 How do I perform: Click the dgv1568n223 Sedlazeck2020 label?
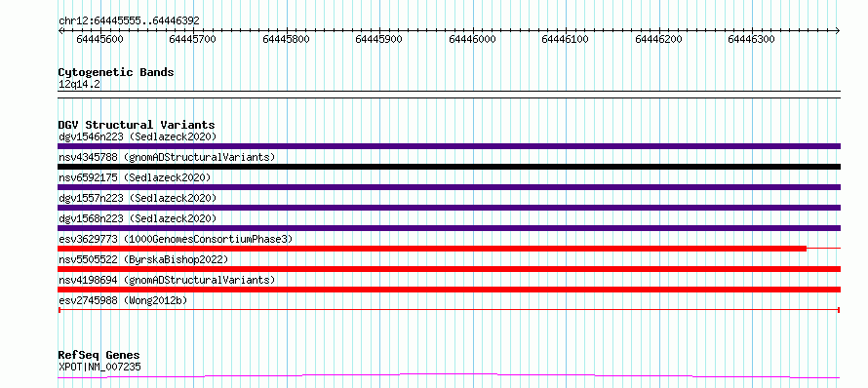pyautogui.click(x=138, y=218)
